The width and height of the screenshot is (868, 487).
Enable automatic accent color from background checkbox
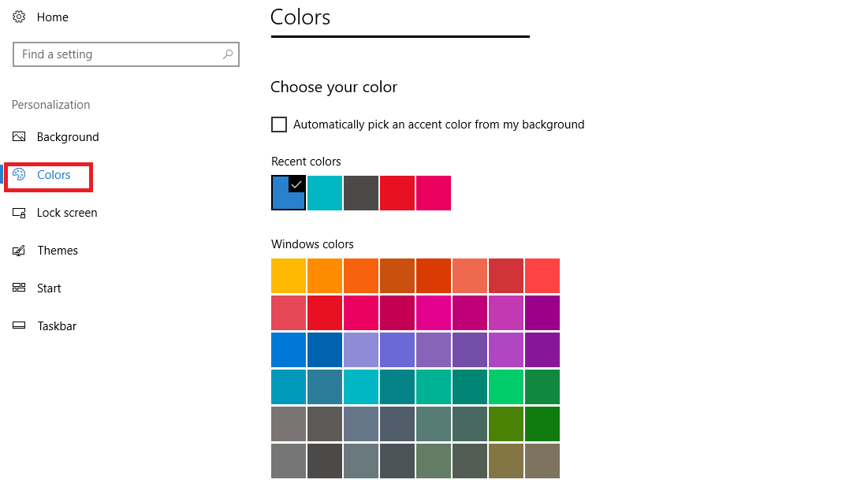tap(279, 125)
